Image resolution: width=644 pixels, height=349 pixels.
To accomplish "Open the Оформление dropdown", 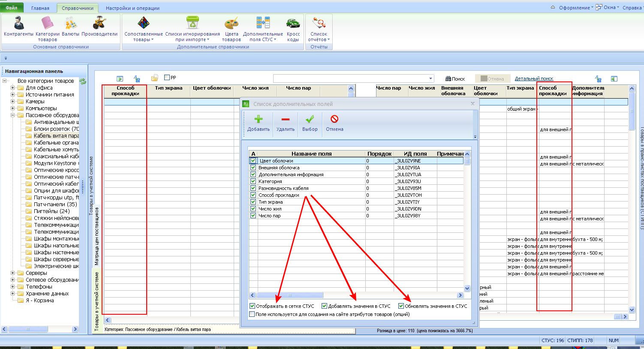I will [576, 8].
